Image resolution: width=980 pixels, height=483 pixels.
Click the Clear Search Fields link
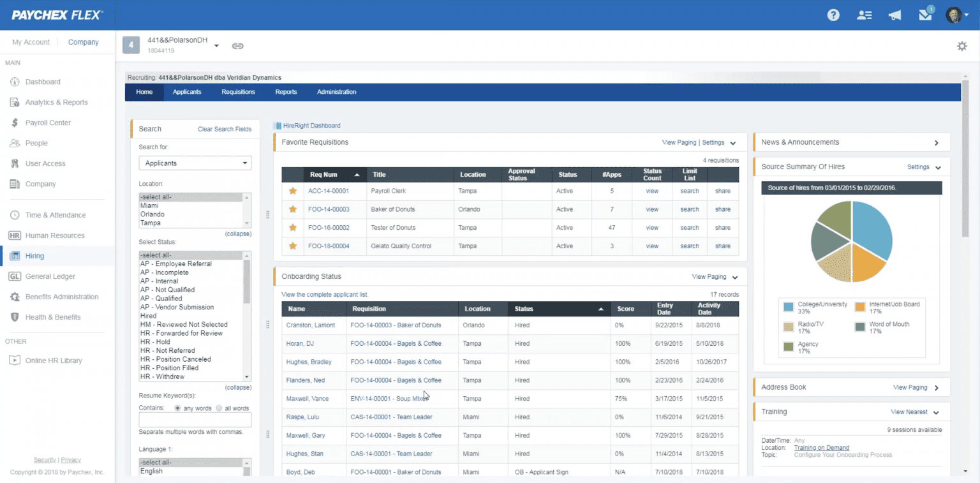tap(225, 129)
